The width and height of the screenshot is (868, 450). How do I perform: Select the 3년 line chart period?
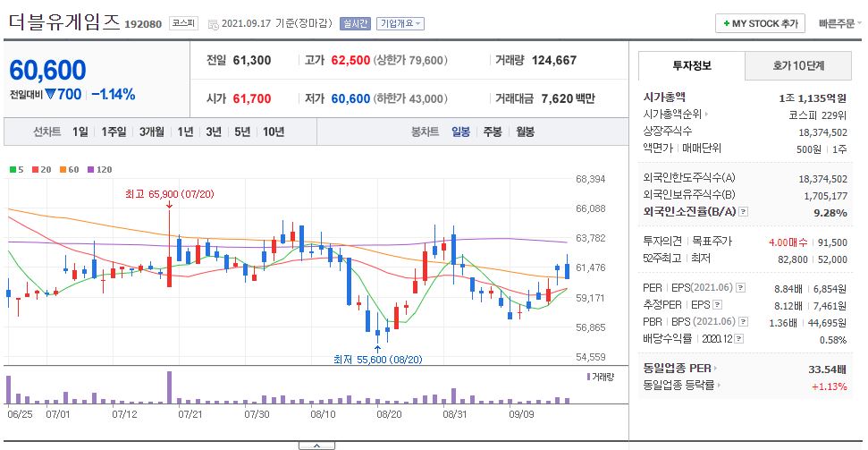pyautogui.click(x=214, y=132)
